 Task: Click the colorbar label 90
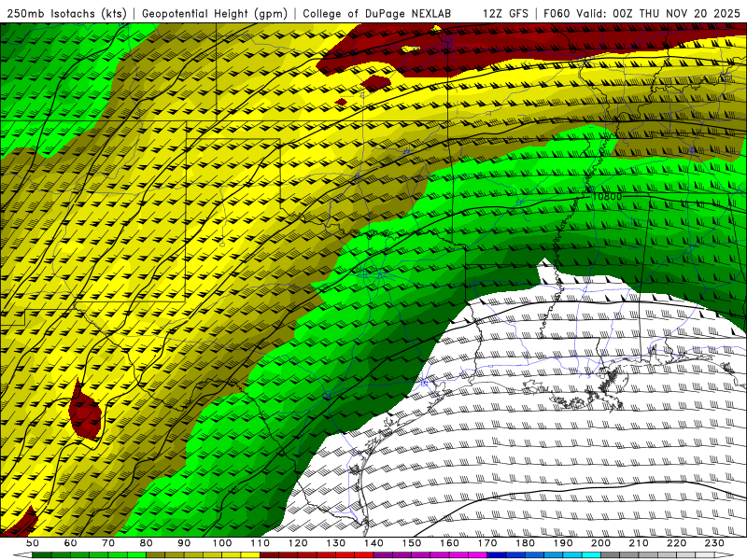184,543
